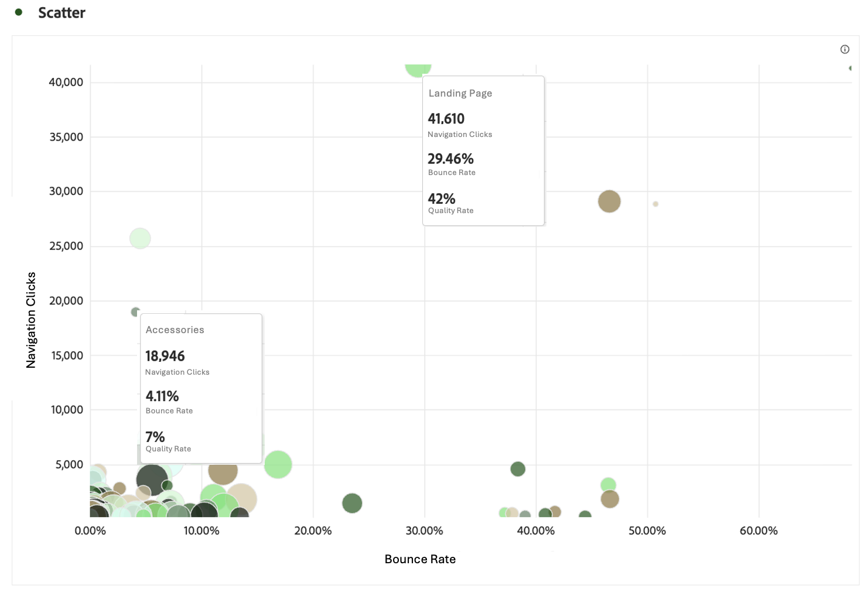Screen dimensions: 868x589
Task: Select the partial dot at top-right chart edge
Action: tap(850, 68)
